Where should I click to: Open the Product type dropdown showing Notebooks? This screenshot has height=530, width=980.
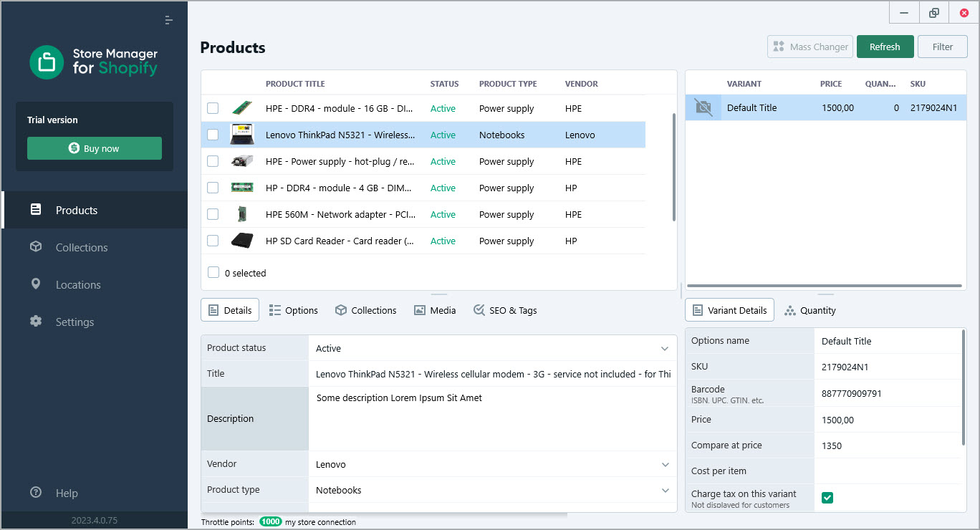tap(666, 490)
